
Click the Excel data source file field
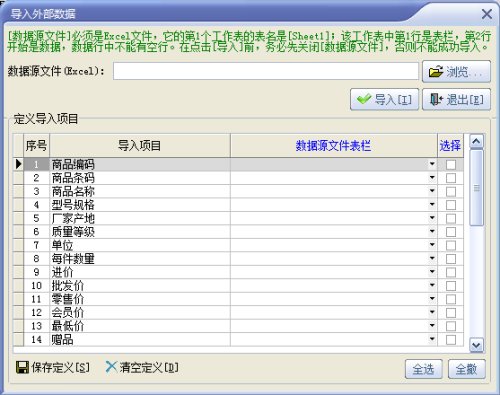[266, 71]
